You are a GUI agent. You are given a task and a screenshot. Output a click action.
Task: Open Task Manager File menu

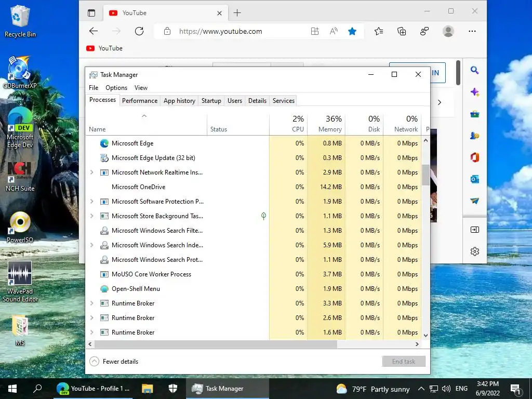point(94,88)
